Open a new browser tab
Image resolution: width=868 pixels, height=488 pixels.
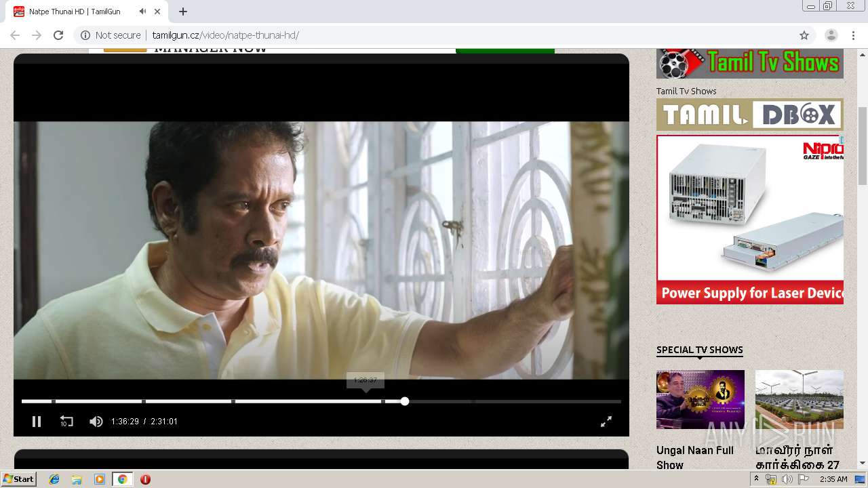pos(183,12)
